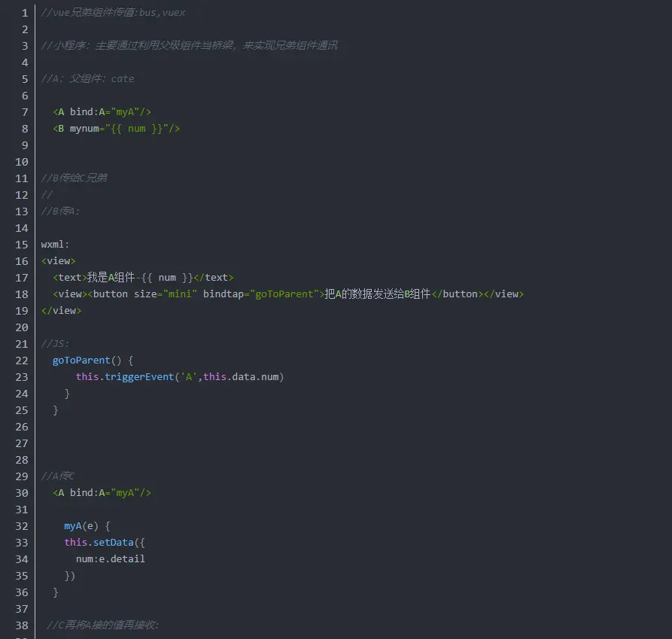Image resolution: width=672 pixels, height=639 pixels.
Task: Click the comment '//C再将A接的值再接收:'
Action: 103,625
